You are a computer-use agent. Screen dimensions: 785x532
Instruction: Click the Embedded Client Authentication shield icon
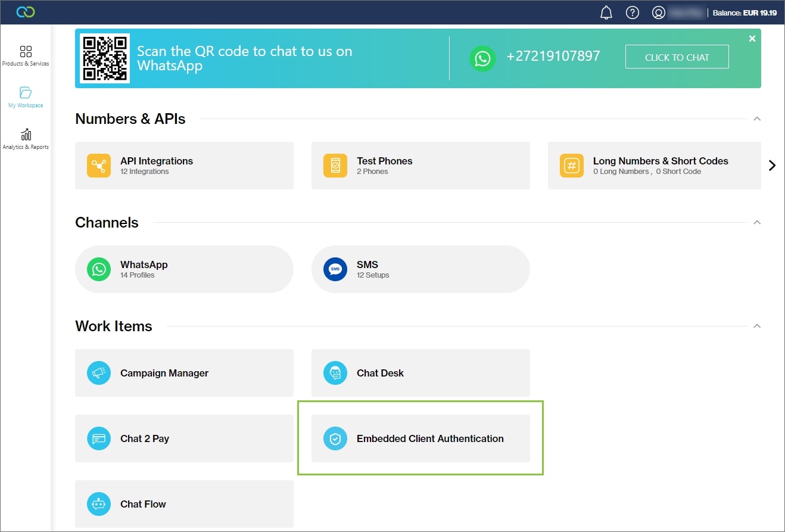click(335, 438)
